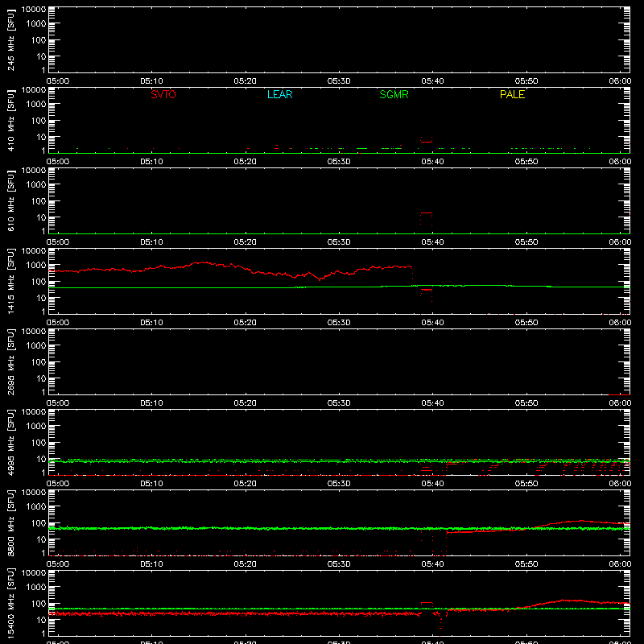
Task: Select the 15400 MHz [SFU] axis title
Action: point(10,603)
